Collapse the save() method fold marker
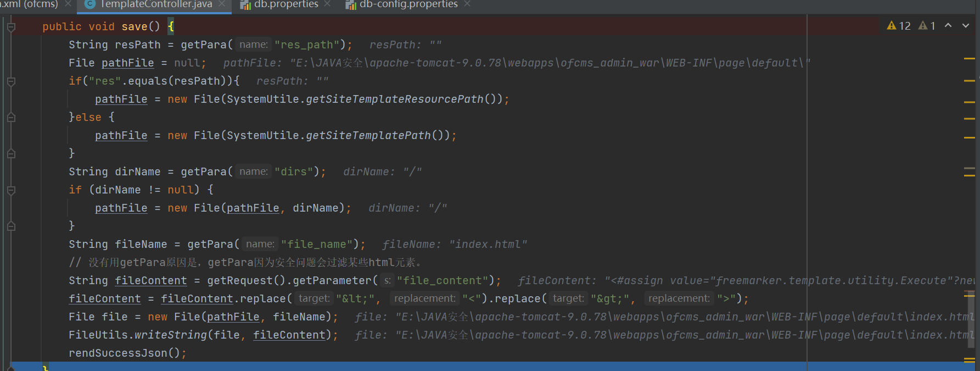 point(11,27)
